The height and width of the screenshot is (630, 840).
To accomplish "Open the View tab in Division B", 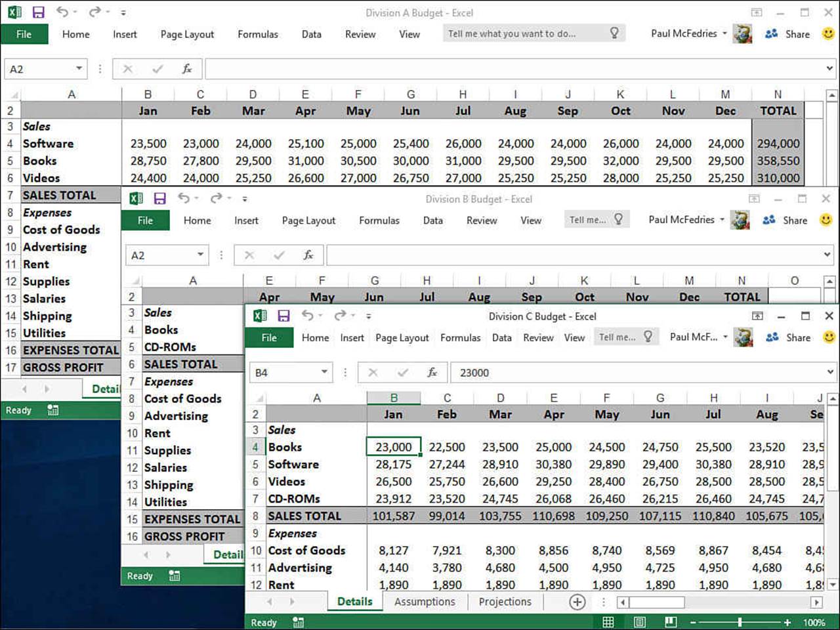I will pyautogui.click(x=531, y=220).
